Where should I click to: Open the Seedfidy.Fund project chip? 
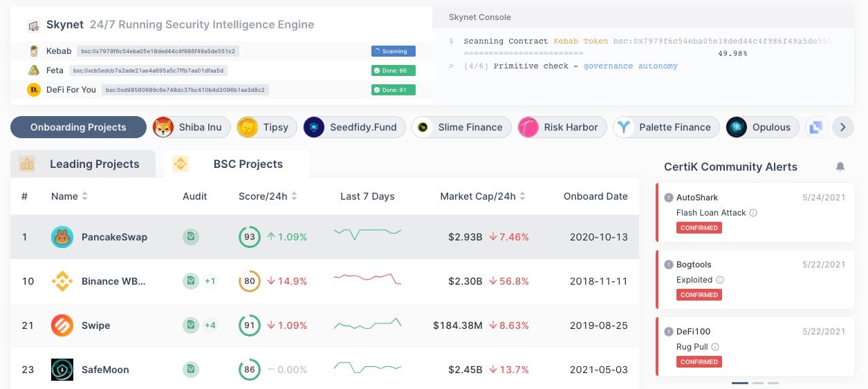click(354, 127)
